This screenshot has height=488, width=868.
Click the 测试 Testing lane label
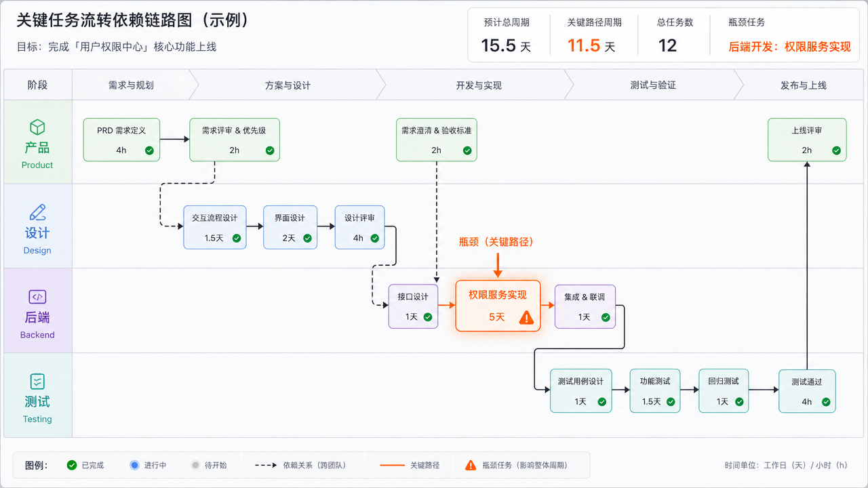[x=37, y=409]
